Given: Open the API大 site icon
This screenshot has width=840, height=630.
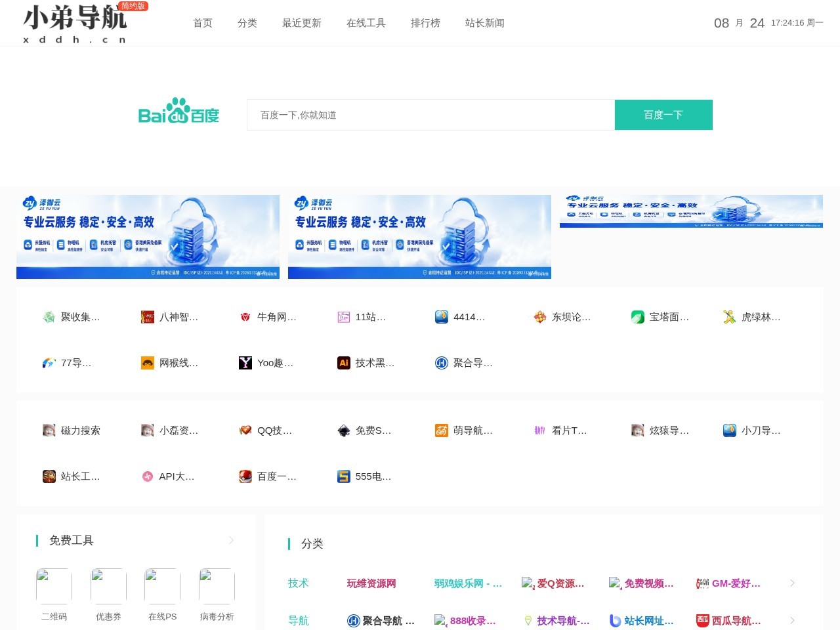Looking at the screenshot, I should click(x=148, y=476).
